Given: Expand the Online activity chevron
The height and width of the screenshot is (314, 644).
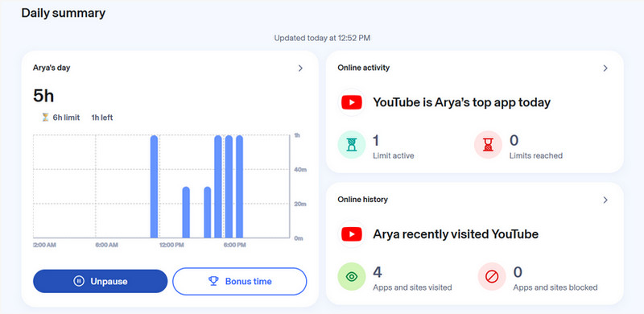Looking at the screenshot, I should pos(605,68).
